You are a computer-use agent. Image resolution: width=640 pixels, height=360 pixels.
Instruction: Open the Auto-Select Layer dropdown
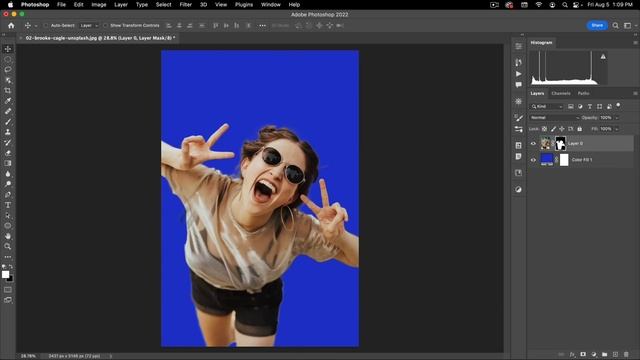tap(89, 25)
